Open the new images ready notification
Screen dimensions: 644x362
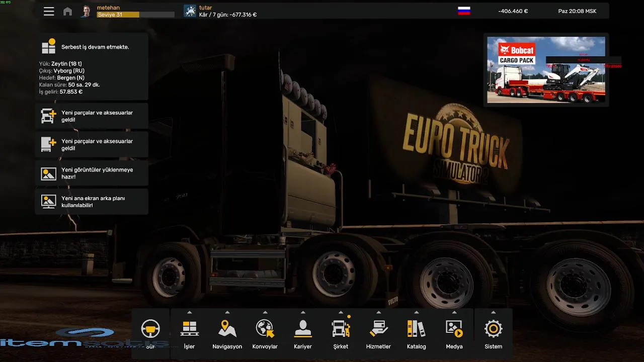coord(92,173)
